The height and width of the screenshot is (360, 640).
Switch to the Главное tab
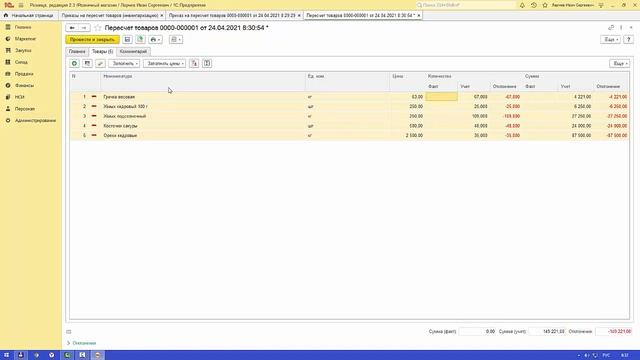tap(77, 51)
